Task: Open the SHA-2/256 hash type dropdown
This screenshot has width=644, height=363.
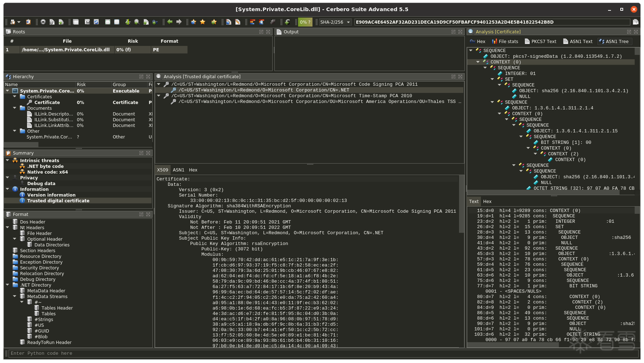Action: click(x=335, y=22)
